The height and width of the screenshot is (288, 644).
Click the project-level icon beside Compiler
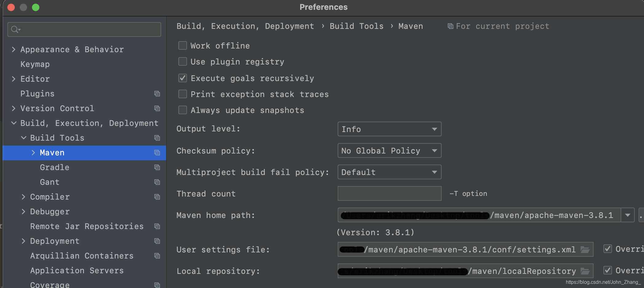click(x=157, y=197)
